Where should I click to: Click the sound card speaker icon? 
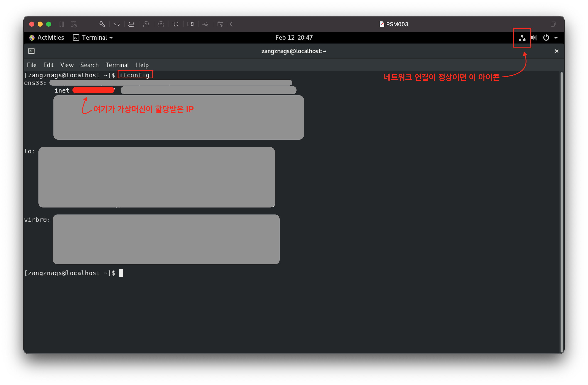coord(176,24)
